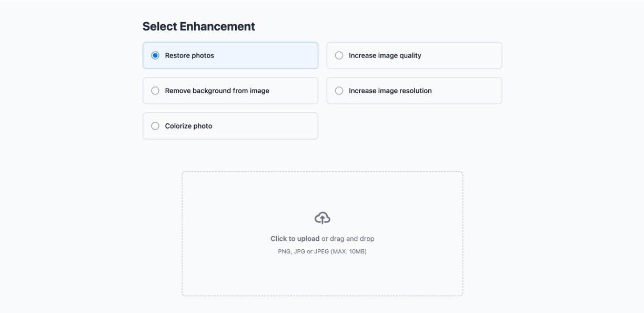This screenshot has height=313, width=644.
Task: Click the cloud upload icon
Action: coord(323,218)
